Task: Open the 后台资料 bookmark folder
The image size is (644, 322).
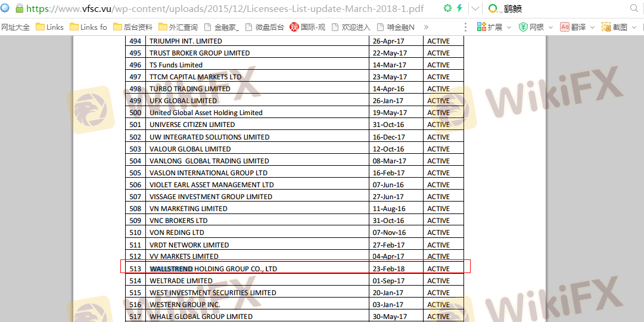Action: [133, 27]
